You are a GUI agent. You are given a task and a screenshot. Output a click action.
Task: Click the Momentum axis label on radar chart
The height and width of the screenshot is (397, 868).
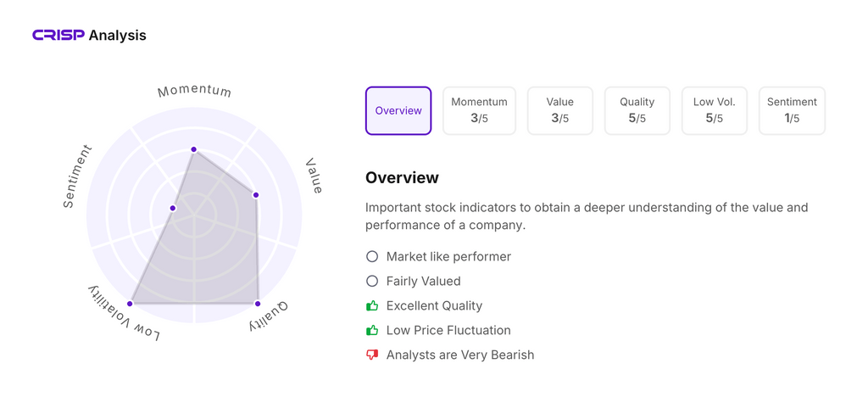(x=194, y=91)
